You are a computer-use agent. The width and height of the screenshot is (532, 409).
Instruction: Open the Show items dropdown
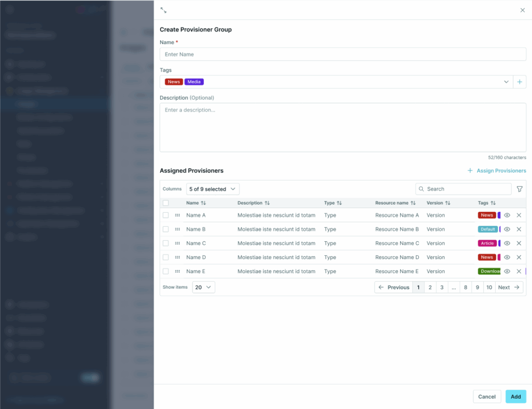[203, 287]
